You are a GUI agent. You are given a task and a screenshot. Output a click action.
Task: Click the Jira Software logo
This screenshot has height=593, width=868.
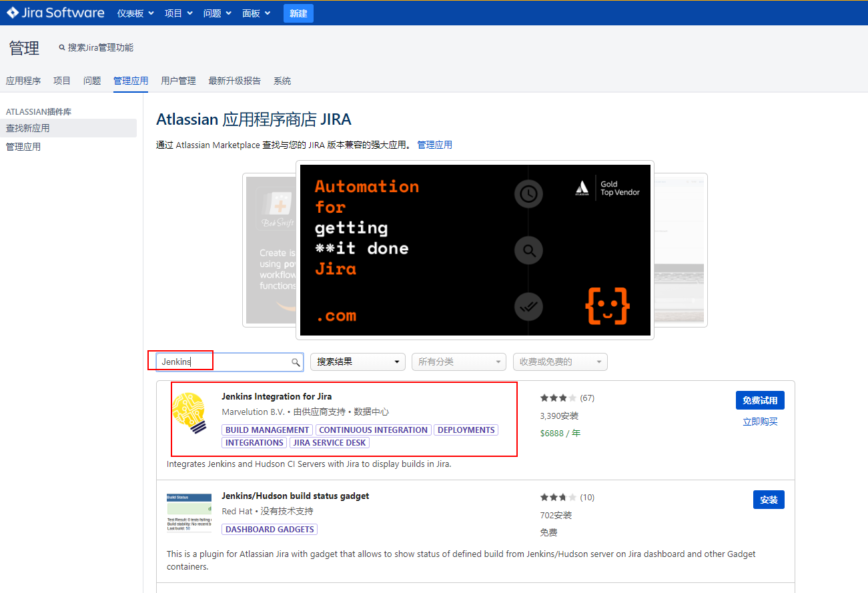click(55, 13)
